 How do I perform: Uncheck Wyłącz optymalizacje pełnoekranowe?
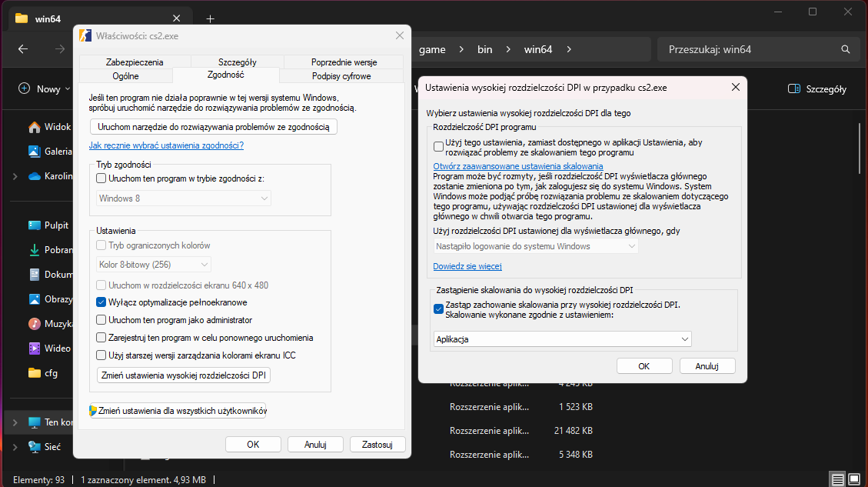click(x=101, y=302)
